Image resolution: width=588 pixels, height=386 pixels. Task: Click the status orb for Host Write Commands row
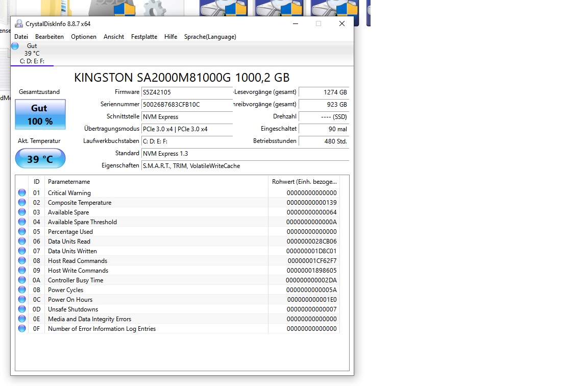[x=22, y=271]
